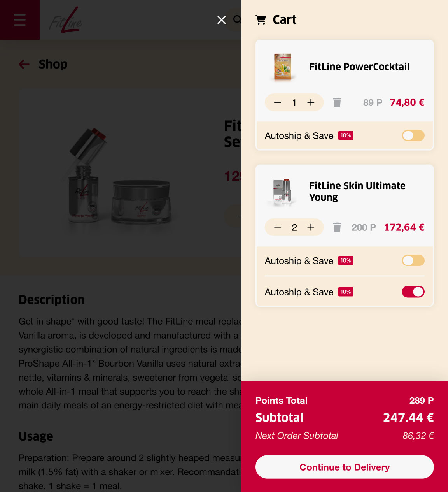
Task: Increase PowerCocktail quantity with plus
Action: pos(311,102)
